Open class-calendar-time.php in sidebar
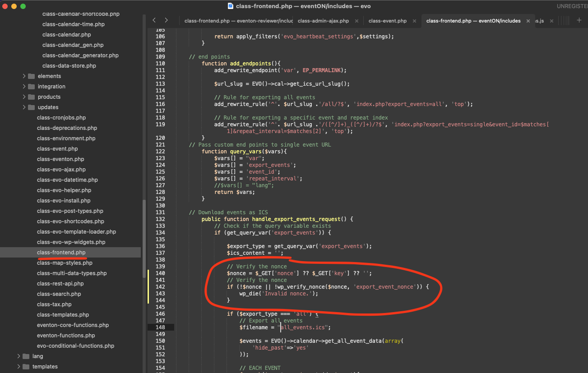The height and width of the screenshot is (373, 588). tap(74, 24)
